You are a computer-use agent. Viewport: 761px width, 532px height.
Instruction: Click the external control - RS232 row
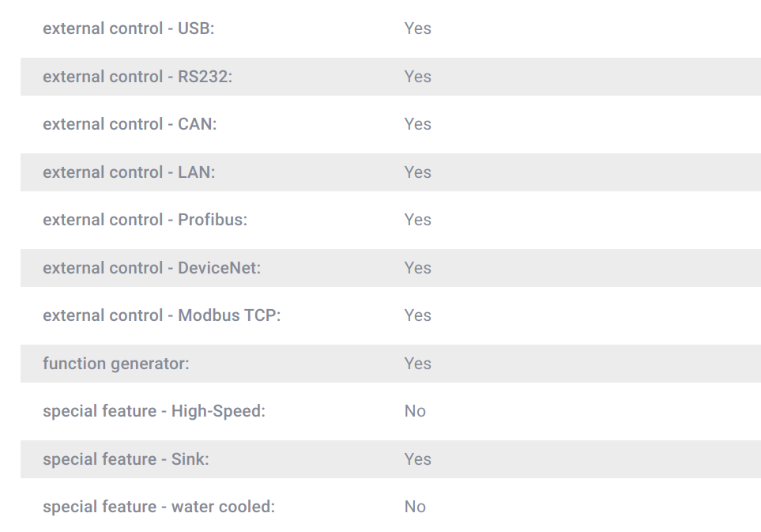tap(390, 77)
